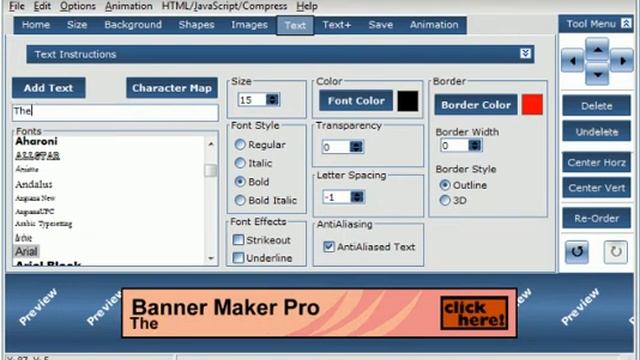Screen dimensions: 640x360
Task: Nudge element right with right arrow button
Action: 622,61
